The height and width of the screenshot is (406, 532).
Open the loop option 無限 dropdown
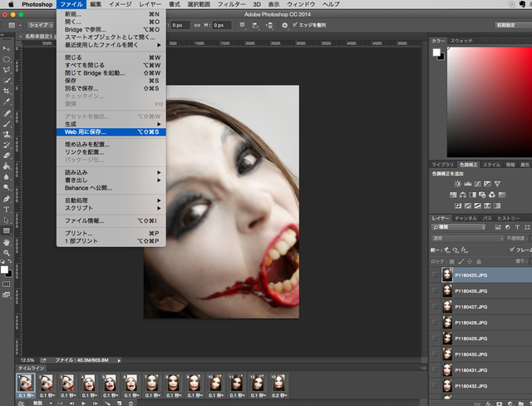click(x=42, y=404)
